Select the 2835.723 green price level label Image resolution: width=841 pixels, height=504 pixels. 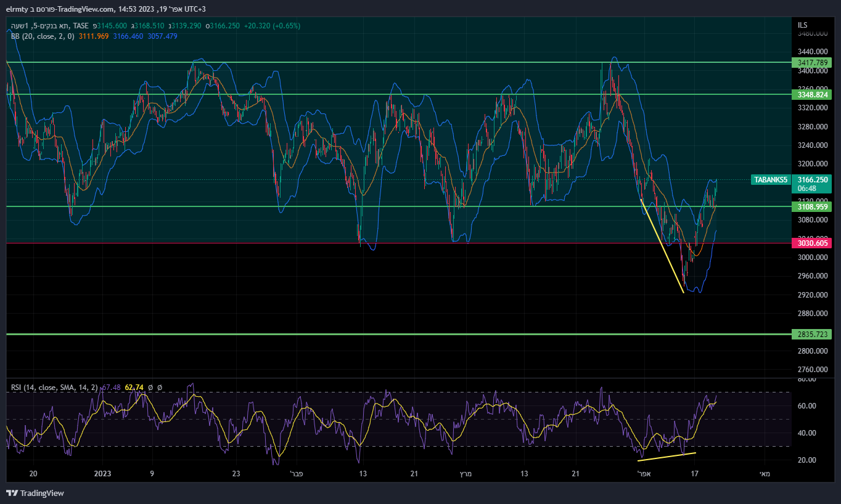point(812,335)
